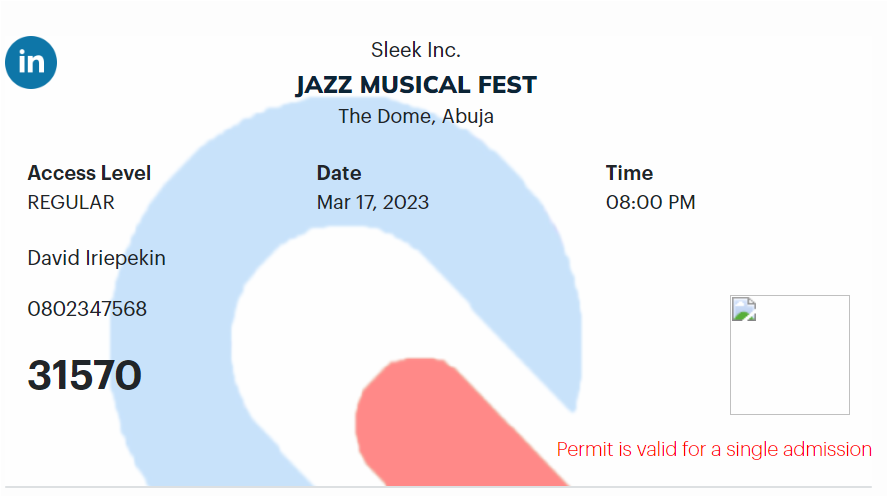Click the Mar 17, 2023 date
This screenshot has width=888, height=497.
(x=373, y=202)
